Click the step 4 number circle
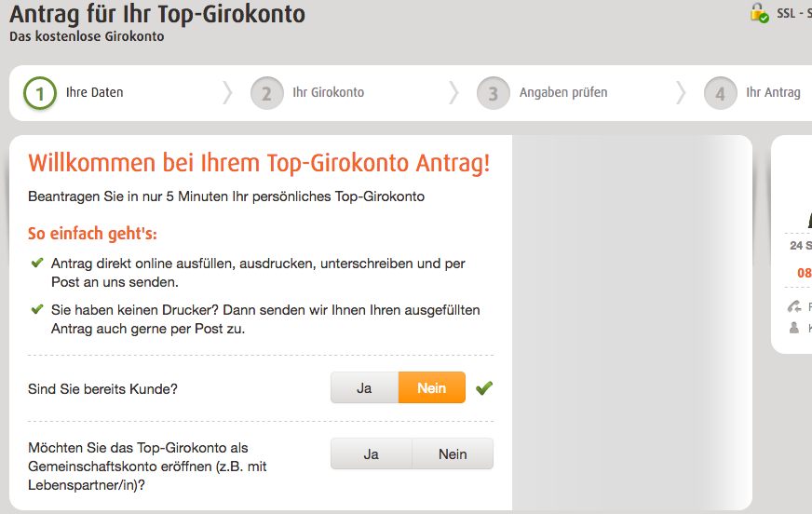Screen dimensions: 812x514 [721, 93]
